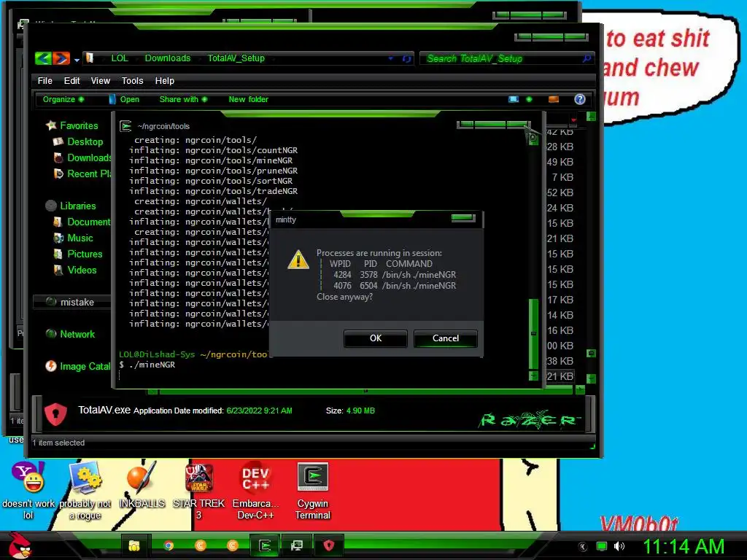Click the network computers taskbar icon
The width and height of the screenshot is (747, 560).
[x=296, y=545]
